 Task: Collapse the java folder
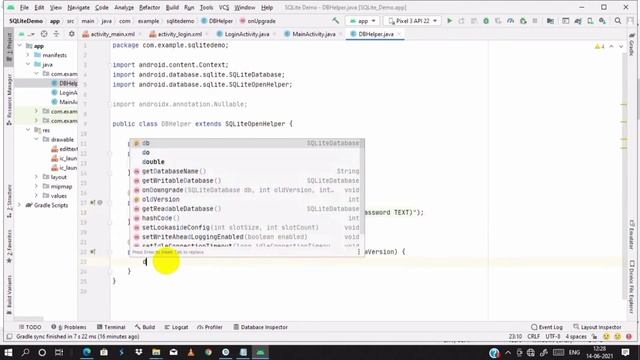pyautogui.click(x=28, y=64)
